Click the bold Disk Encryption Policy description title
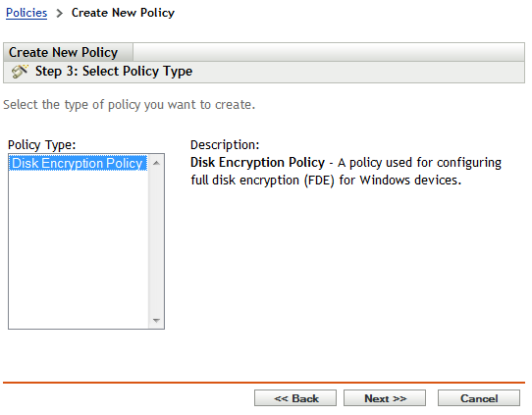 pos(257,163)
